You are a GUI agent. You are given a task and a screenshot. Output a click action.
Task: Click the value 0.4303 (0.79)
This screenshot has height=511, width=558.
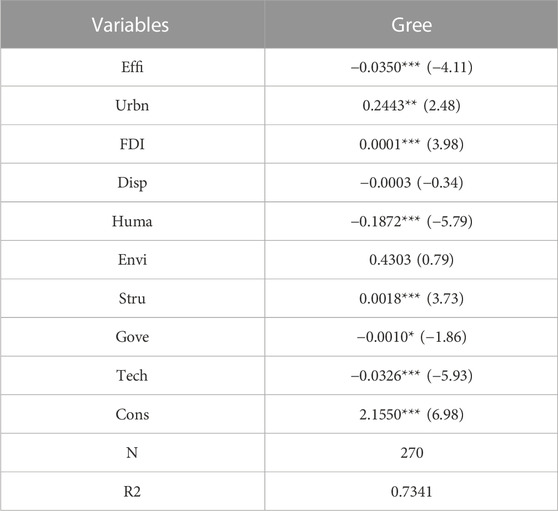pyautogui.click(x=411, y=260)
